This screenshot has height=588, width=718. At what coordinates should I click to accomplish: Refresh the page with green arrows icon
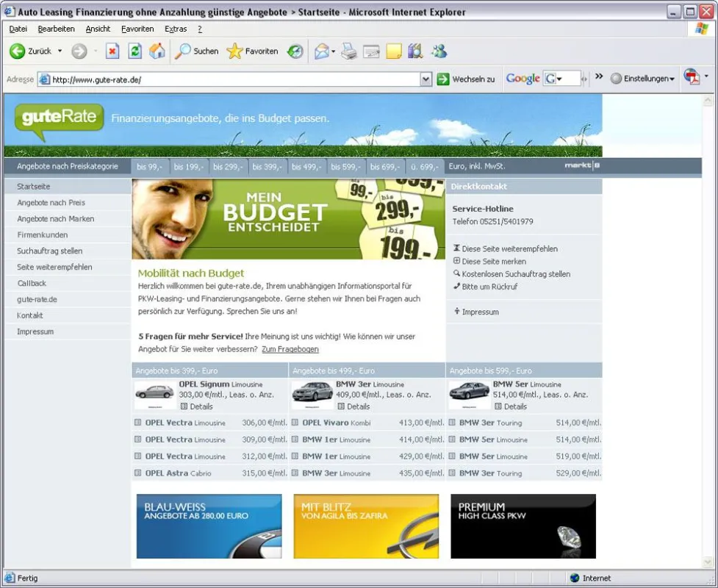pos(134,51)
